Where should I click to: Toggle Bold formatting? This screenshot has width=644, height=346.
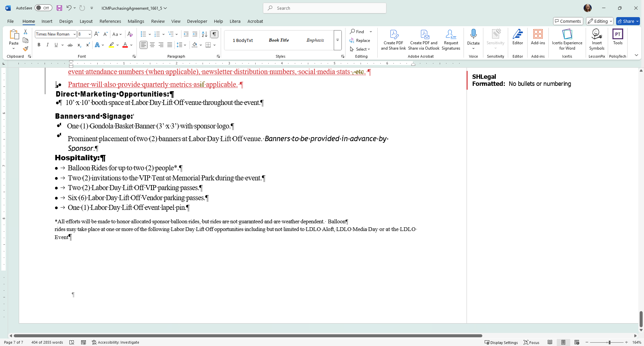(x=39, y=45)
